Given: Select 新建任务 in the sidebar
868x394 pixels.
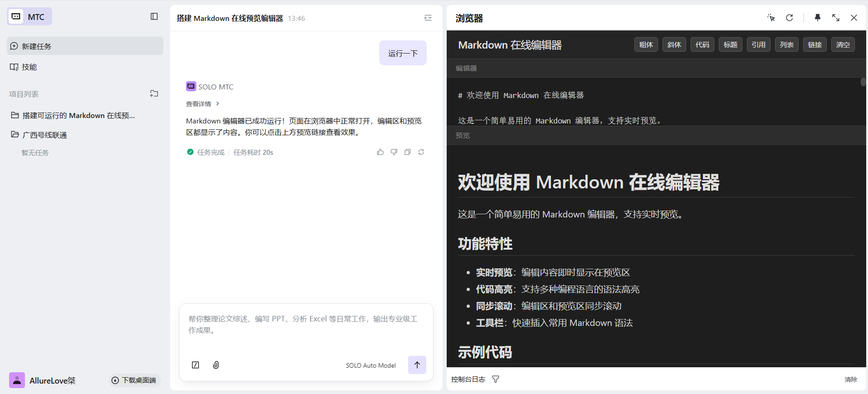Looking at the screenshot, I should point(36,46).
